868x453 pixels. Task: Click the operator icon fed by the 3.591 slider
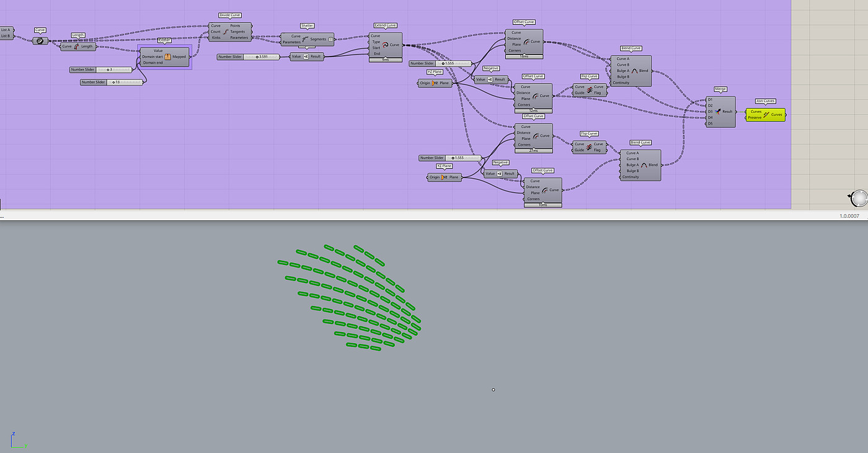306,56
